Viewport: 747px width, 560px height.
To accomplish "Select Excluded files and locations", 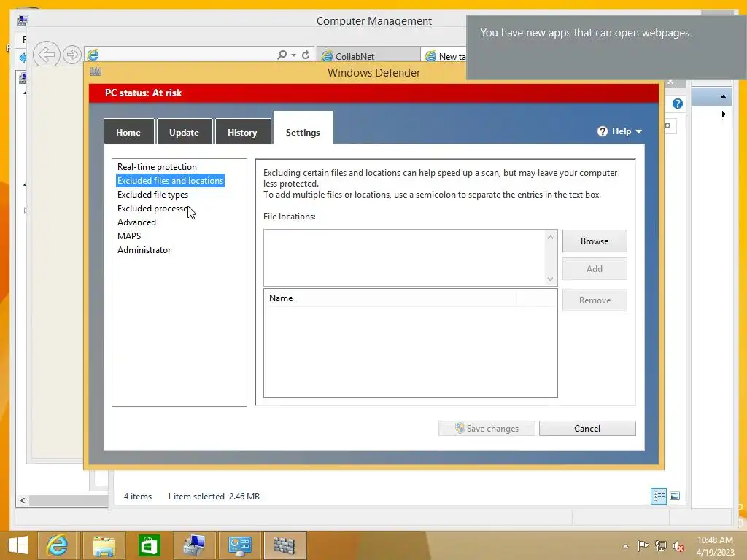I will (170, 181).
